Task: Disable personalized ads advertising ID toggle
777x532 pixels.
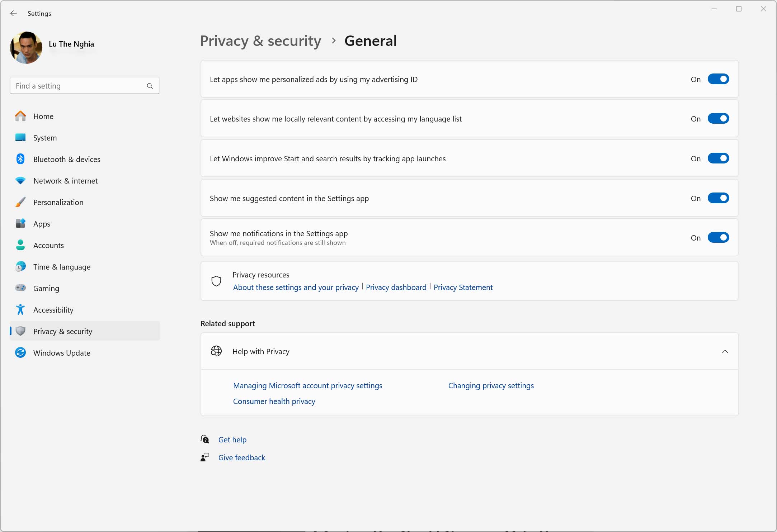Action: tap(718, 79)
